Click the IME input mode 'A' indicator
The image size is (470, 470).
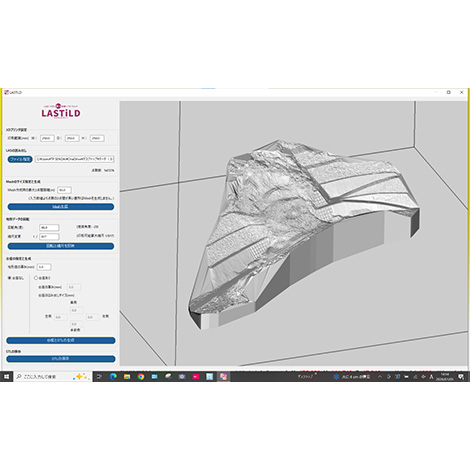[431, 377]
